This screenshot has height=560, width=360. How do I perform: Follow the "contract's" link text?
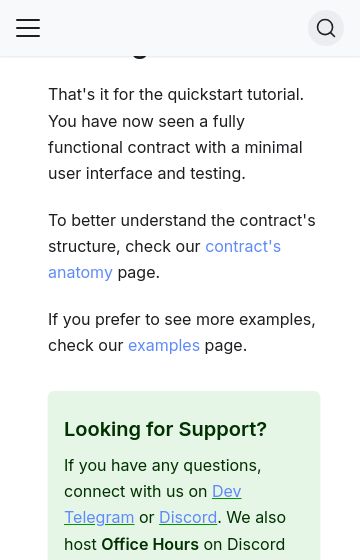pyautogui.click(x=243, y=246)
